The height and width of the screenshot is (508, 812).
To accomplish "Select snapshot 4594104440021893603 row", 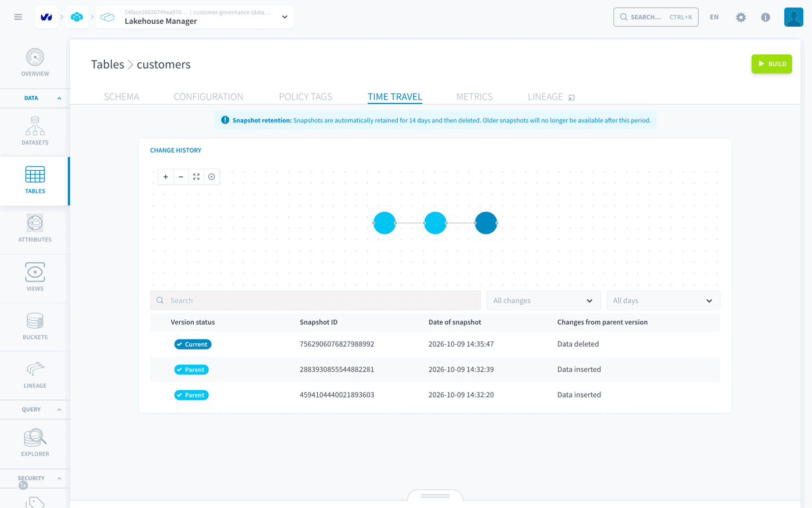I will (435, 395).
